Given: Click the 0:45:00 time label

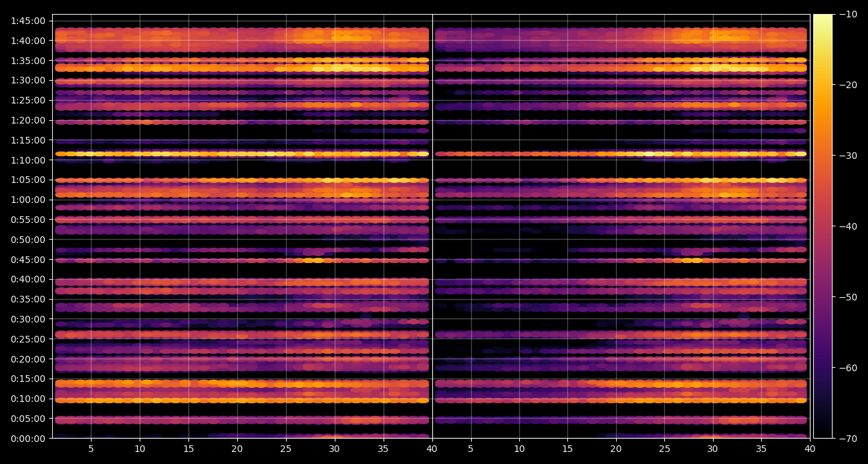Looking at the screenshot, I should click(x=28, y=260).
